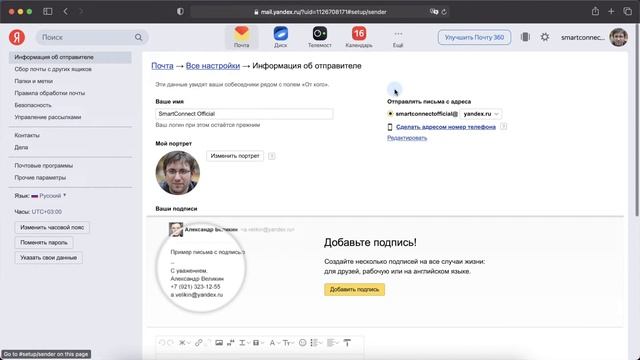The image size is (640, 360).
Task: Open Прочие параметры settings
Action: (40, 178)
